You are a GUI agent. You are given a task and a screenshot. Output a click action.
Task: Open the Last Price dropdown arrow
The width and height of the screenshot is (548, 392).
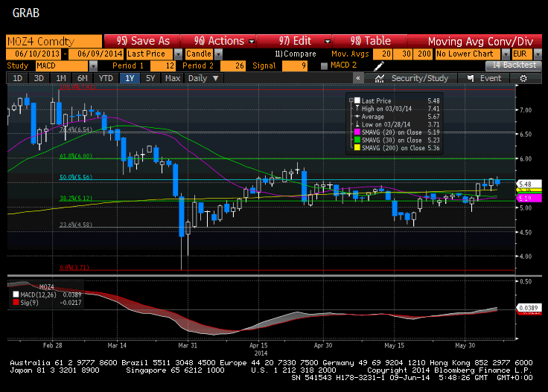(178, 54)
